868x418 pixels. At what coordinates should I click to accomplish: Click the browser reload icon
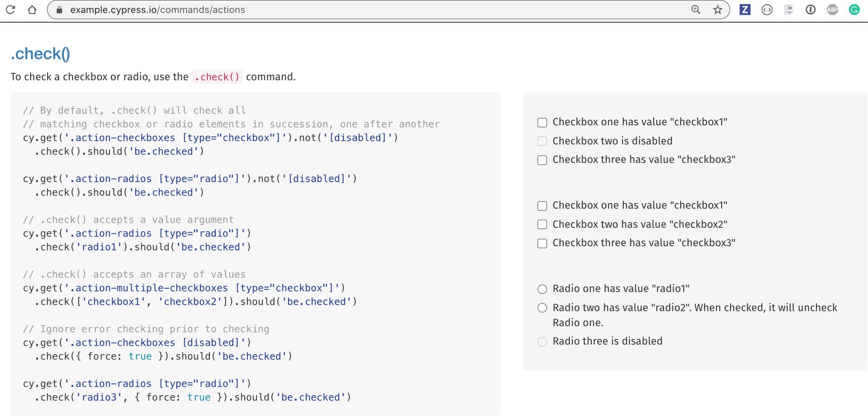10,9
